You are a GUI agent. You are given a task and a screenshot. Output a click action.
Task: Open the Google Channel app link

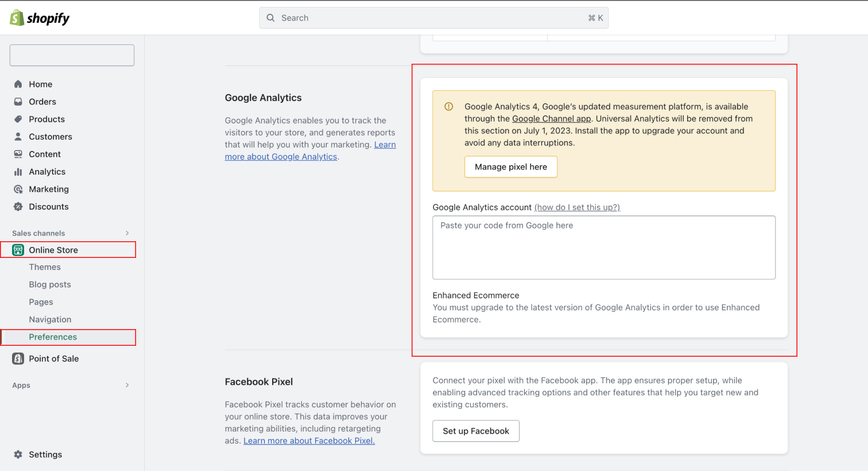tap(551, 119)
